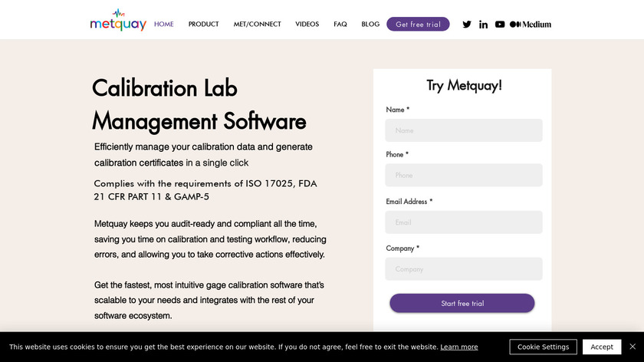Screen dimensions: 644x362
Task: Click the 'Email Address *' label
Action: 409,202
